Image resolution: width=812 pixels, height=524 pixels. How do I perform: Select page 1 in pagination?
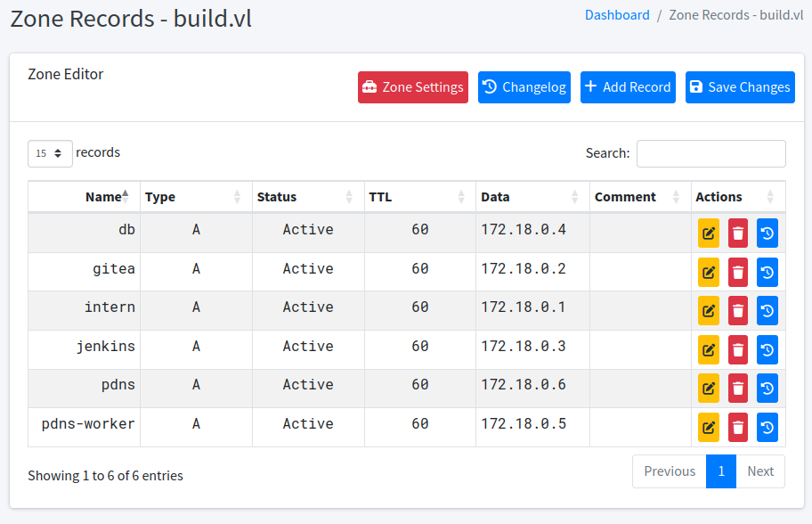[x=720, y=471]
